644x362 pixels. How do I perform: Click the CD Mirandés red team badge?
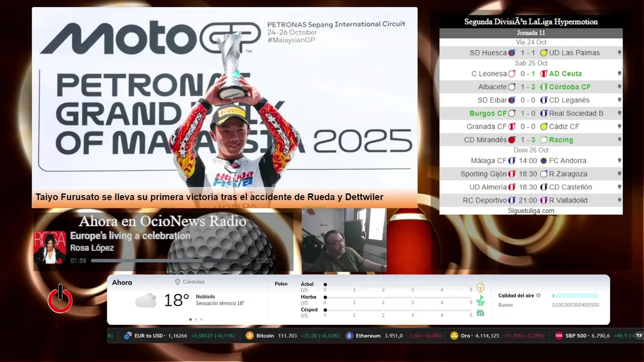(x=512, y=140)
